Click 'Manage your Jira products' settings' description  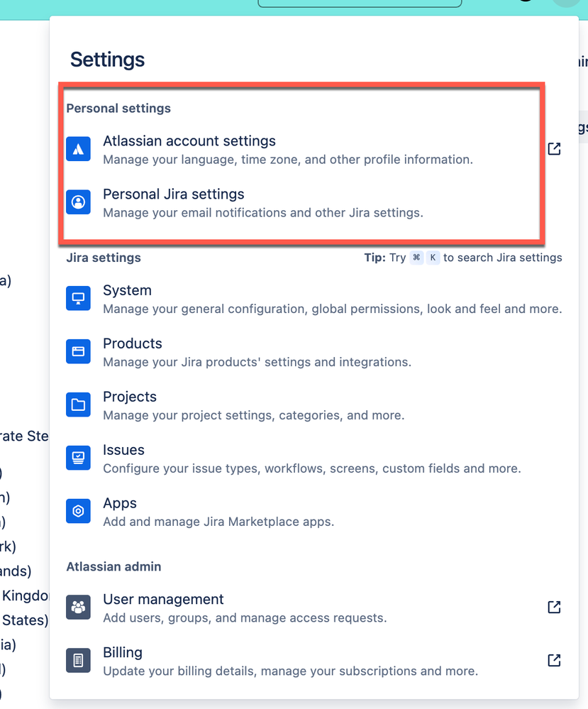pos(257,362)
